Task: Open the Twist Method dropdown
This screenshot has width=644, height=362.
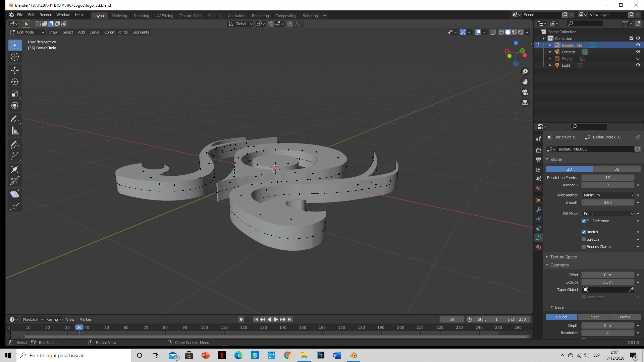Action: click(608, 195)
